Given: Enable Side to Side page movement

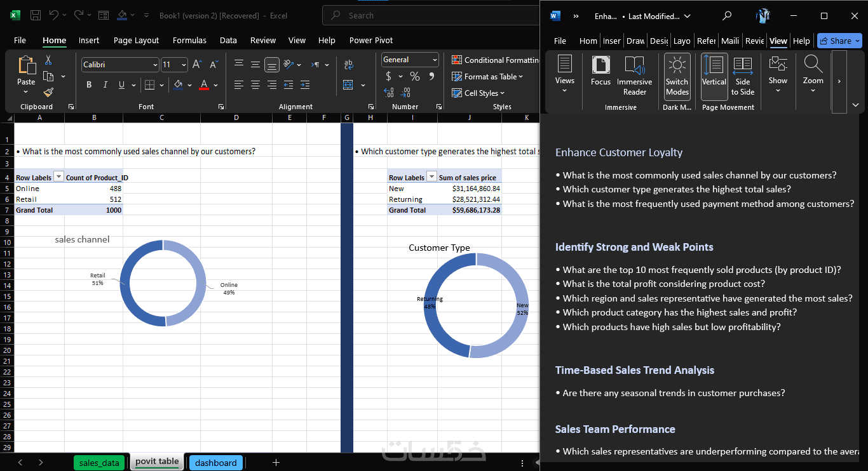Looking at the screenshot, I should [x=742, y=76].
